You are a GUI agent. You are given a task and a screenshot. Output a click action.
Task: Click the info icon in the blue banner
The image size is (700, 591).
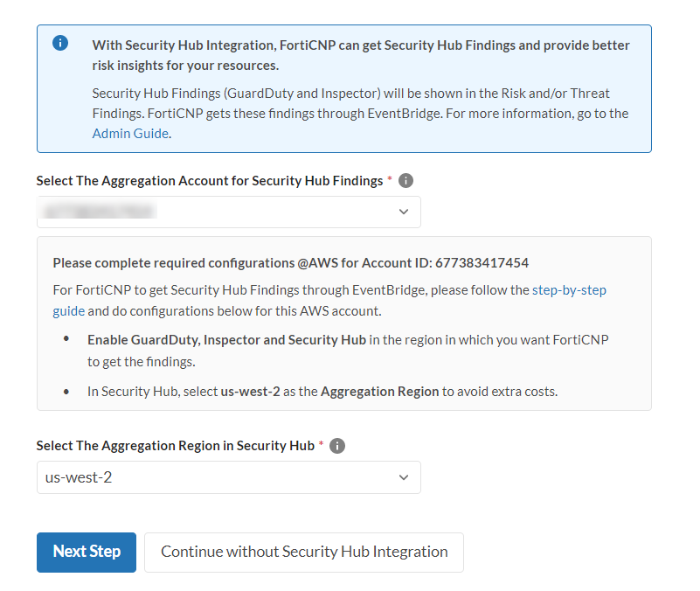[60, 44]
